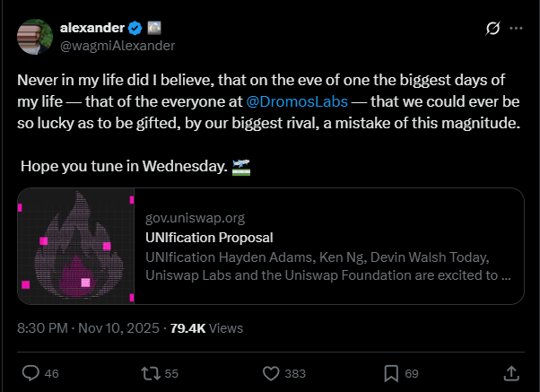Click the share upload icon
Viewport: 540px width, 392px height.
coord(510,372)
